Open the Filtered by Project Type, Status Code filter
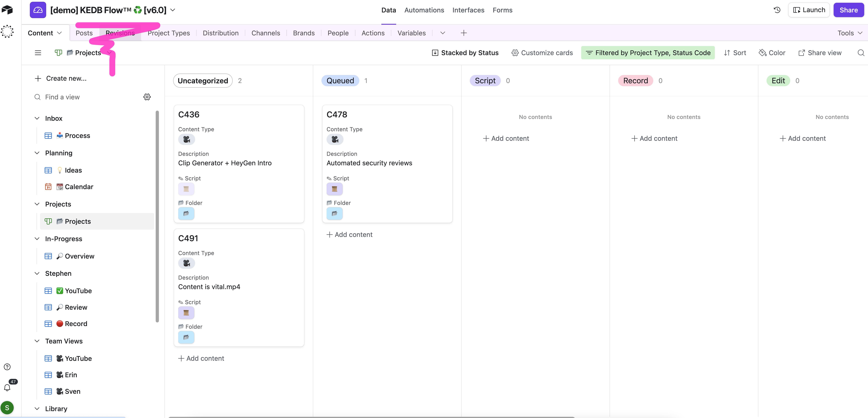 click(x=648, y=53)
